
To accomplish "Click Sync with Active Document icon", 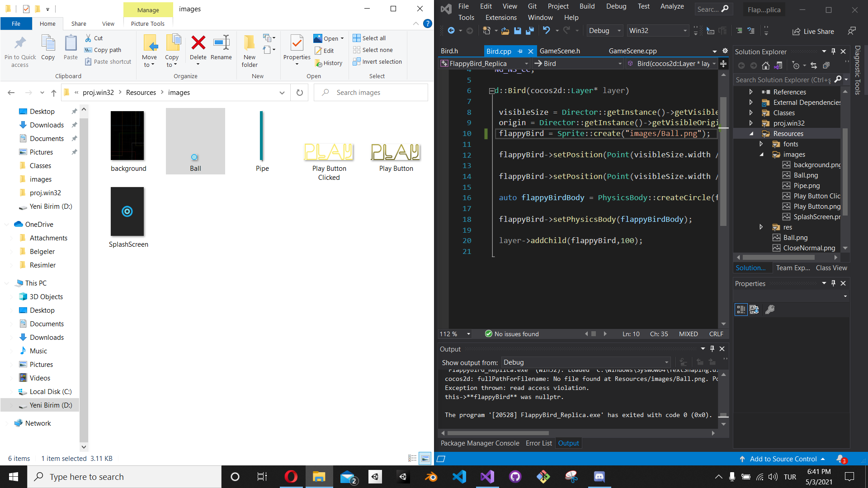I will point(814,66).
